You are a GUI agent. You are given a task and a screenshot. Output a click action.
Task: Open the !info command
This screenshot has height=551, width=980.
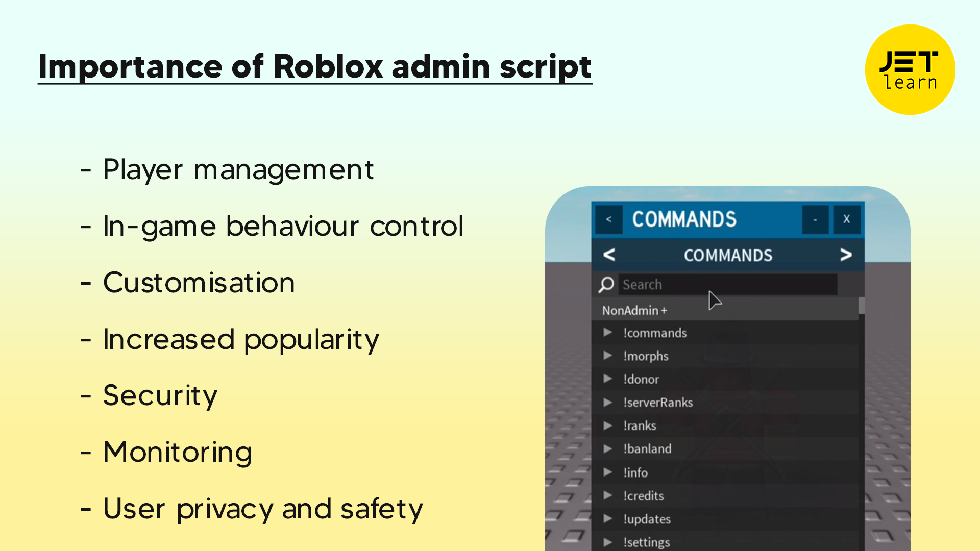tap(635, 472)
